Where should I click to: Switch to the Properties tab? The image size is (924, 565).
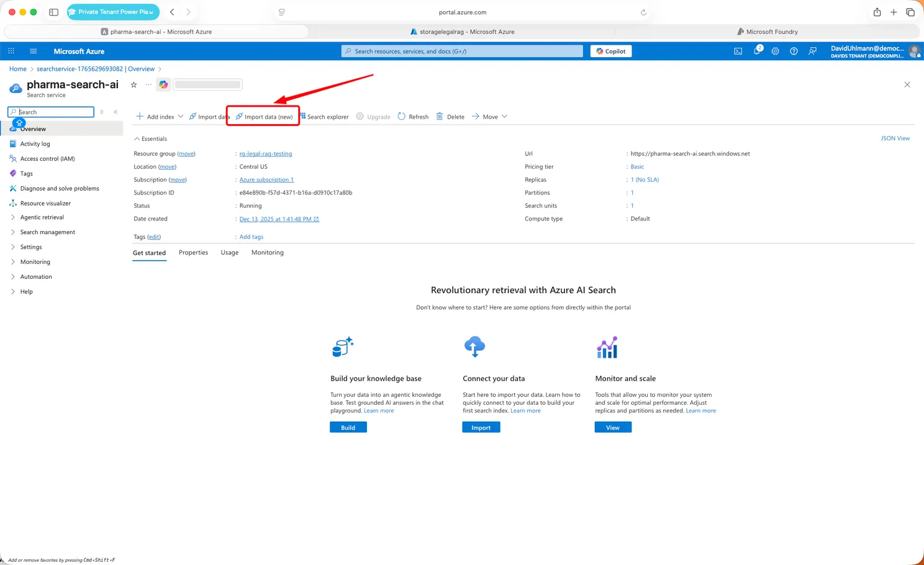tap(193, 253)
